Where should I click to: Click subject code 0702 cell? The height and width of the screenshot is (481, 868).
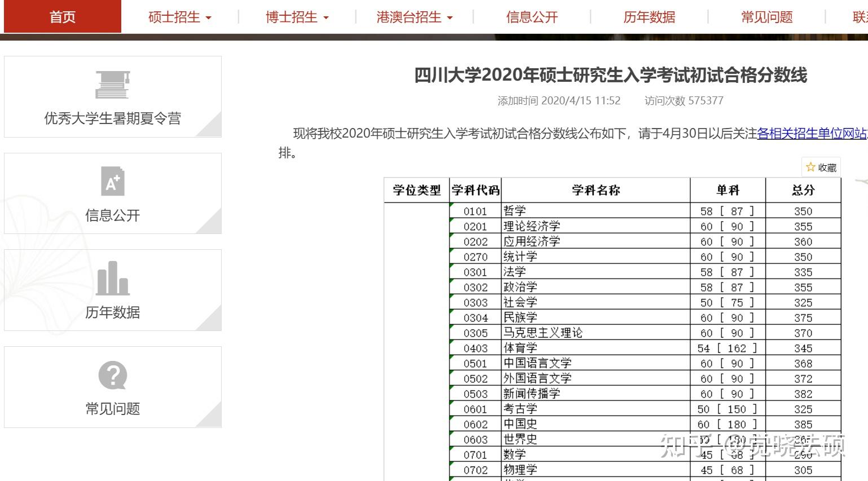tap(475, 470)
